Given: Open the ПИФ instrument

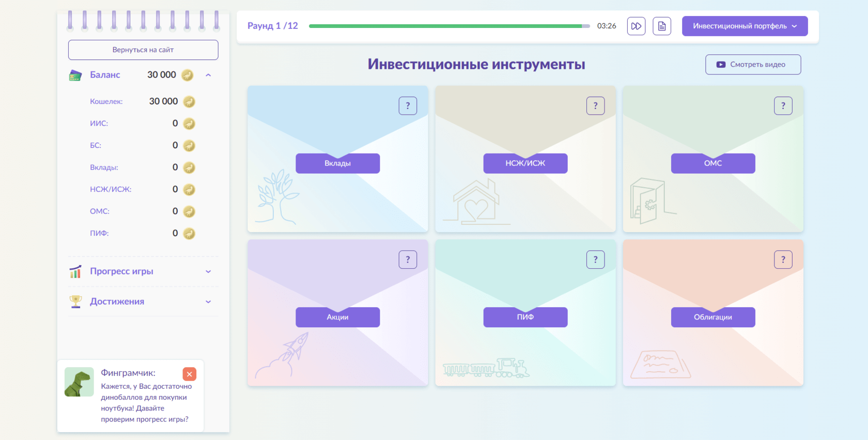Looking at the screenshot, I should [525, 317].
